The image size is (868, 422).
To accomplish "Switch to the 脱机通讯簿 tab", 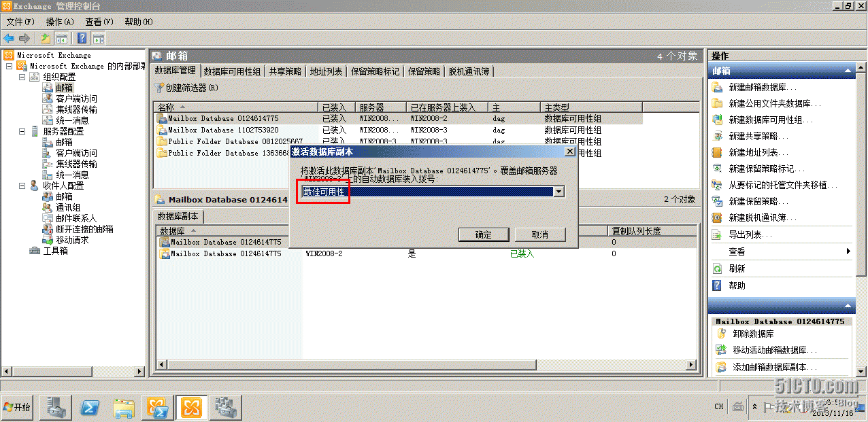I will tap(469, 71).
